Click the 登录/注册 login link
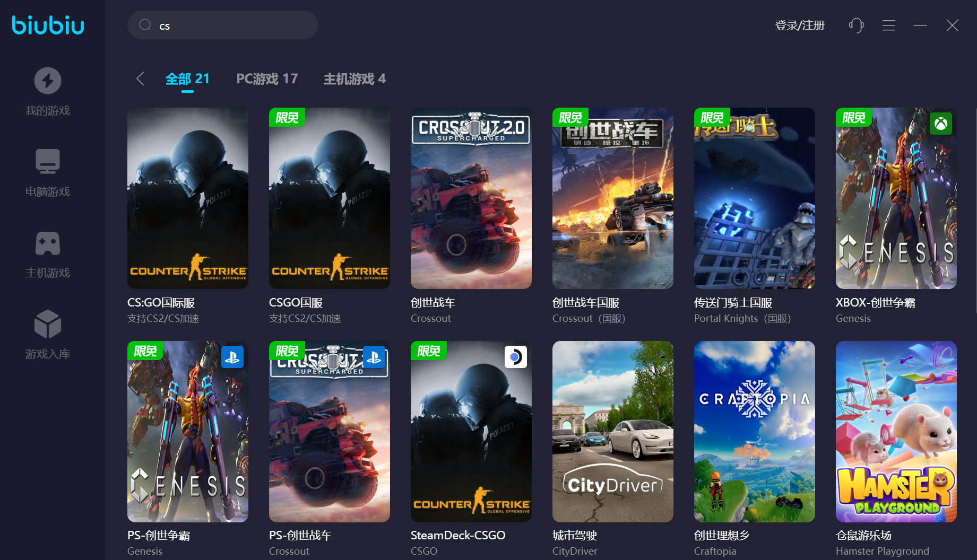The height and width of the screenshot is (560, 977). 799,25
